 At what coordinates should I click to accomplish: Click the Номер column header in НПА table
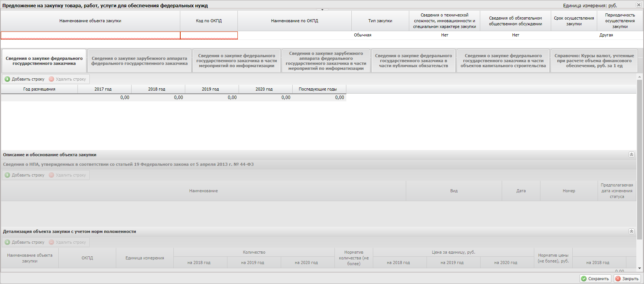[x=569, y=191]
